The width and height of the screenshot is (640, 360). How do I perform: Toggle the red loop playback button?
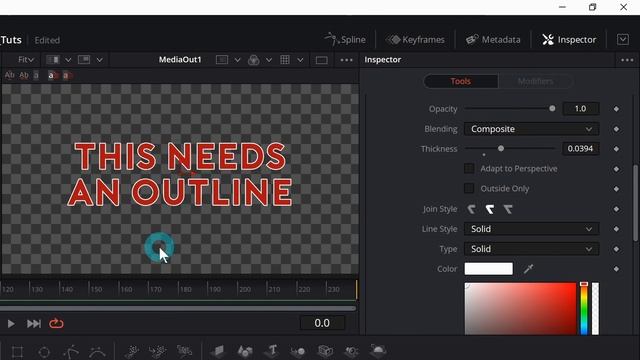click(56, 324)
